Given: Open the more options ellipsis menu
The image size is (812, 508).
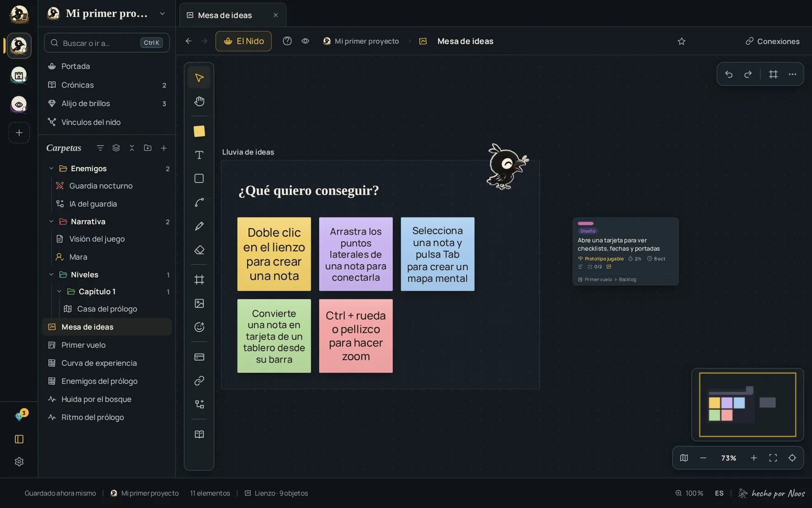Looking at the screenshot, I should coord(792,74).
